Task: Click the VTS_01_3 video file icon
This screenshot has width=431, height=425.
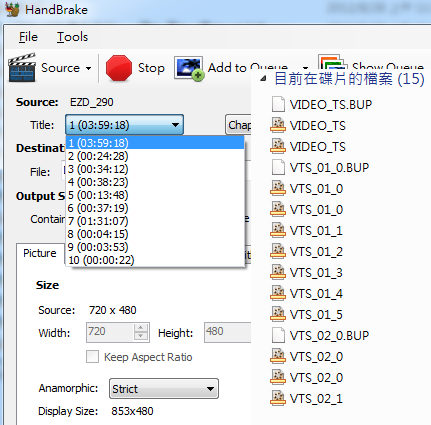Action: click(x=278, y=272)
